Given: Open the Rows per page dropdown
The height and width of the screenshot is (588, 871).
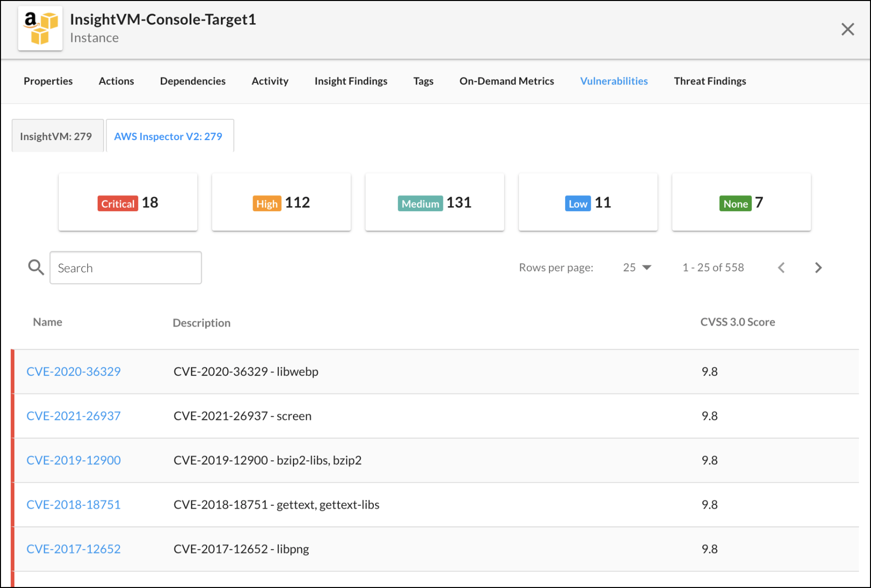Looking at the screenshot, I should [x=637, y=267].
